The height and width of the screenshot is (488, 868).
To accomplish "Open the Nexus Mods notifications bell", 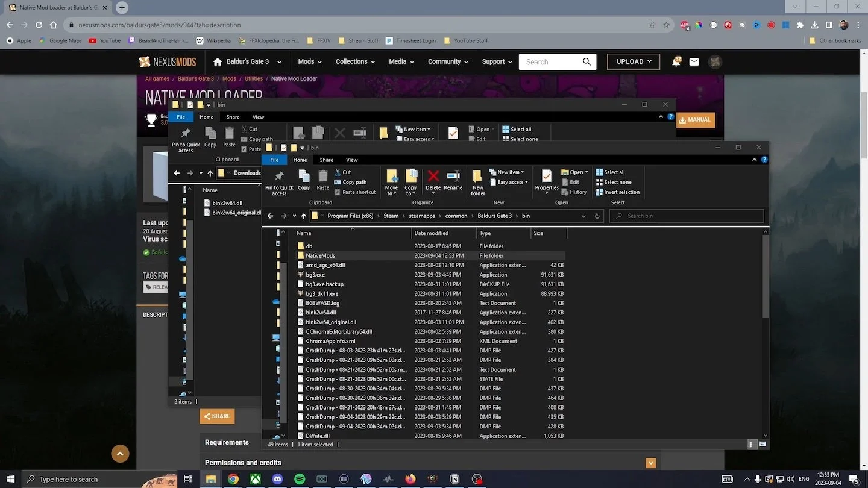I will pyautogui.click(x=676, y=61).
